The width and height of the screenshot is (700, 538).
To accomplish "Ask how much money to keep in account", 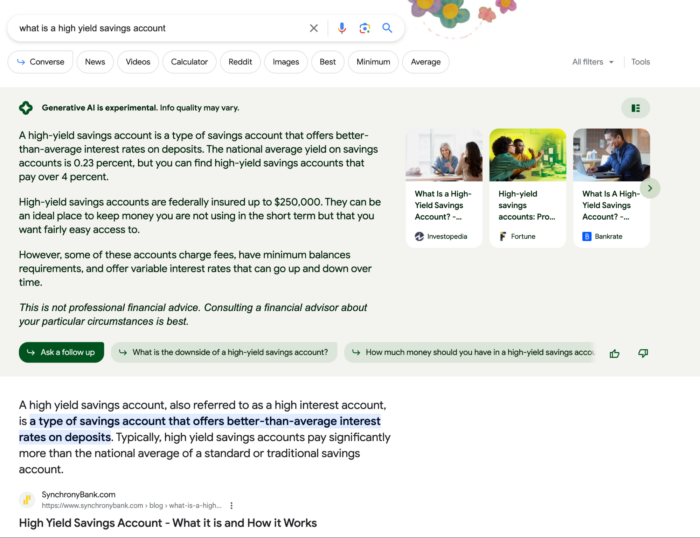I will point(470,352).
